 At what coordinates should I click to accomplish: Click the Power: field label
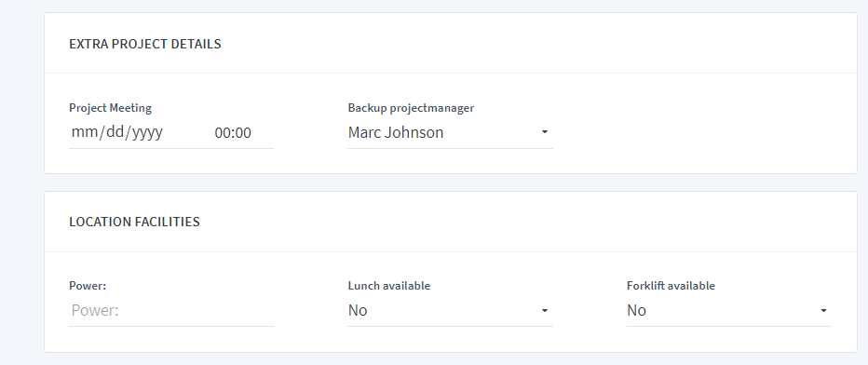coord(88,286)
